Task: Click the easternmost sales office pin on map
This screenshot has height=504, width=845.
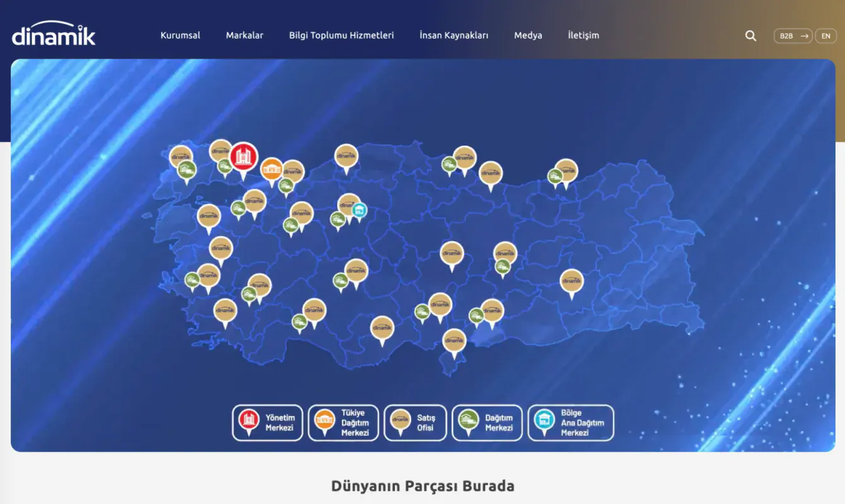Action: (x=572, y=283)
